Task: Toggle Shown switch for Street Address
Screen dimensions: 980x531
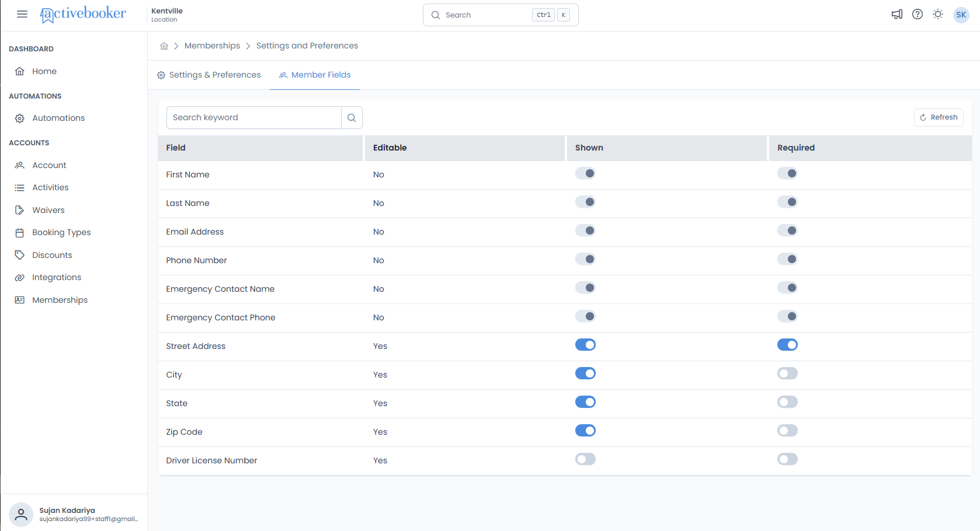Action: (585, 345)
